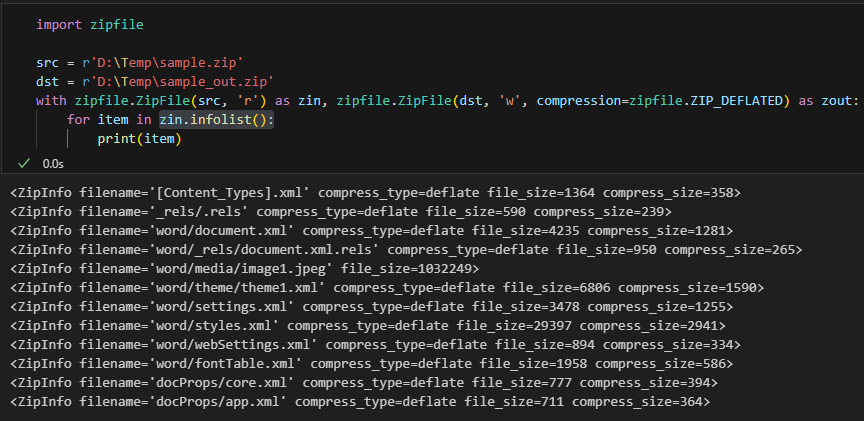Click the 'as zout:' text in with statement
This screenshot has height=421, width=864.
coord(829,101)
